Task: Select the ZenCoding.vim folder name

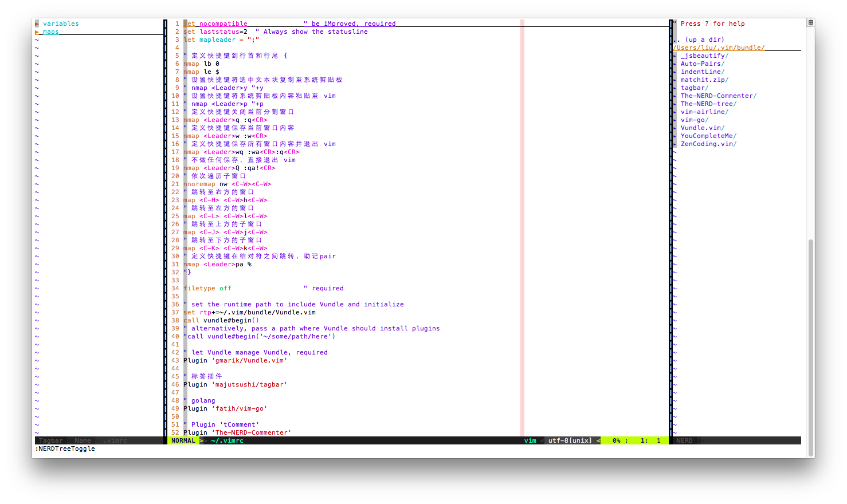Action: point(708,144)
